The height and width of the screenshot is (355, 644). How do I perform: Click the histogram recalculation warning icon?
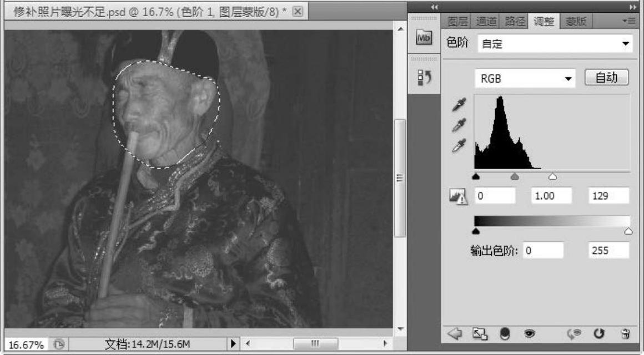pyautogui.click(x=458, y=196)
